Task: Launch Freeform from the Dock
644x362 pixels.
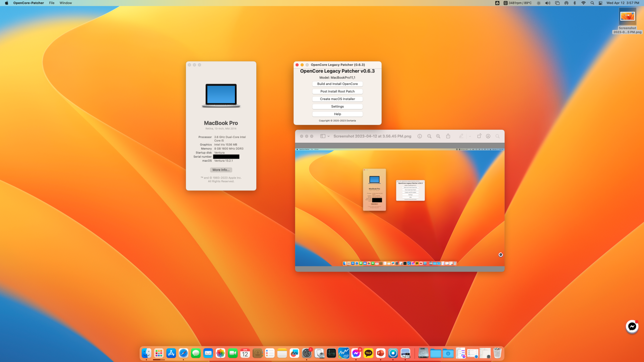Action: tap(294, 353)
